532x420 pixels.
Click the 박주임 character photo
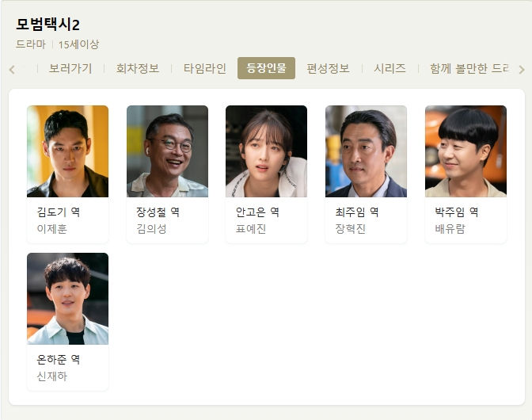pos(465,151)
